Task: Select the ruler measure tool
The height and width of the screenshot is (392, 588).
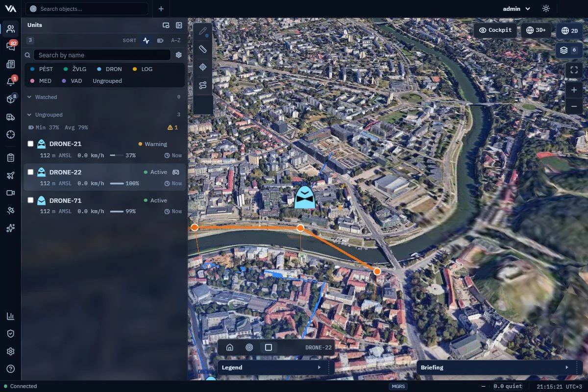Action: click(x=203, y=49)
